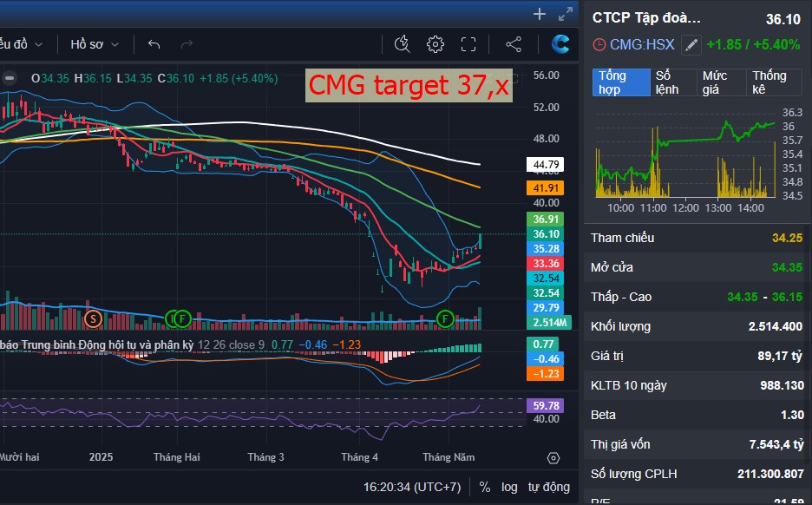Viewport: 812px width, 505px height.
Task: Click the Số lượng CPLH value 211.300.807
Action: click(x=770, y=474)
